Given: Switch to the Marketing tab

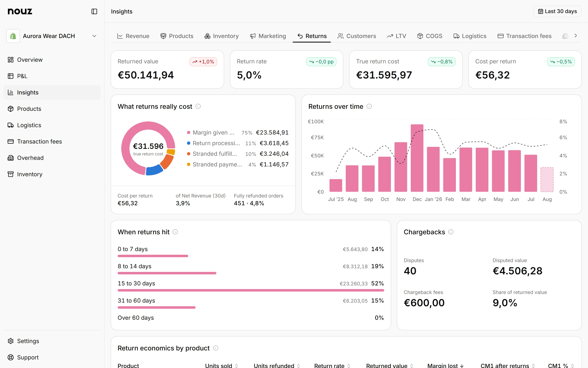Looking at the screenshot, I should [x=268, y=36].
